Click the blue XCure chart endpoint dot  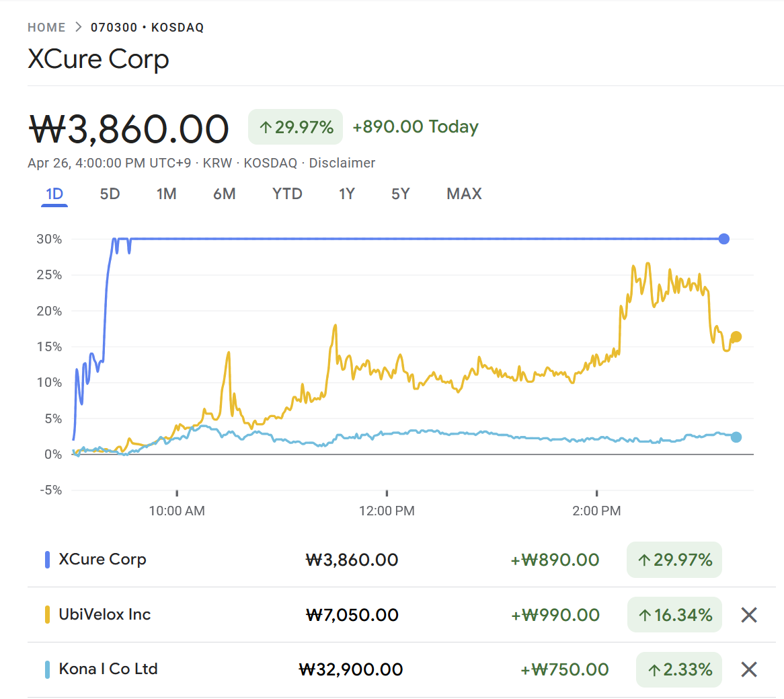click(723, 239)
